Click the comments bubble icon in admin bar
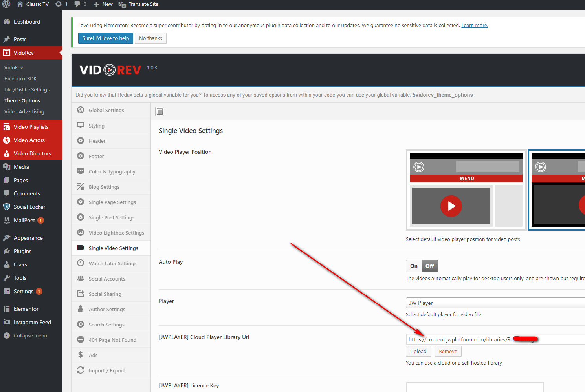Viewport: 585px width, 392px height. point(77,4)
